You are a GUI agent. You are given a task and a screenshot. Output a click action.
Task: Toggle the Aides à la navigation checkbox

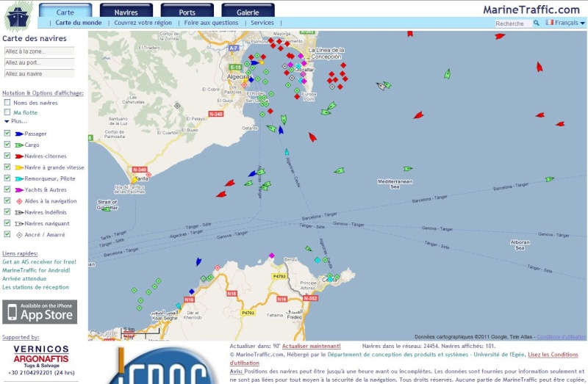point(7,200)
